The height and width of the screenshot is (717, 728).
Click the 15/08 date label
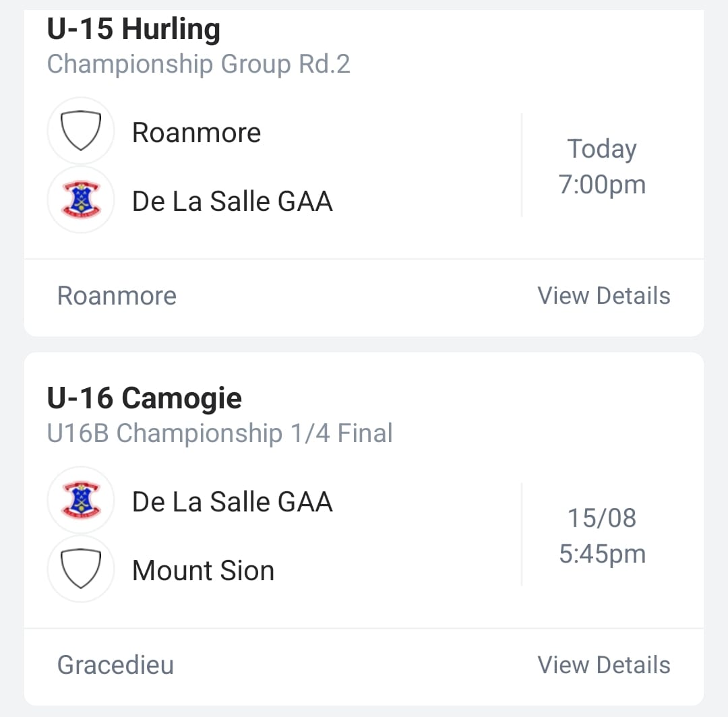pos(602,518)
